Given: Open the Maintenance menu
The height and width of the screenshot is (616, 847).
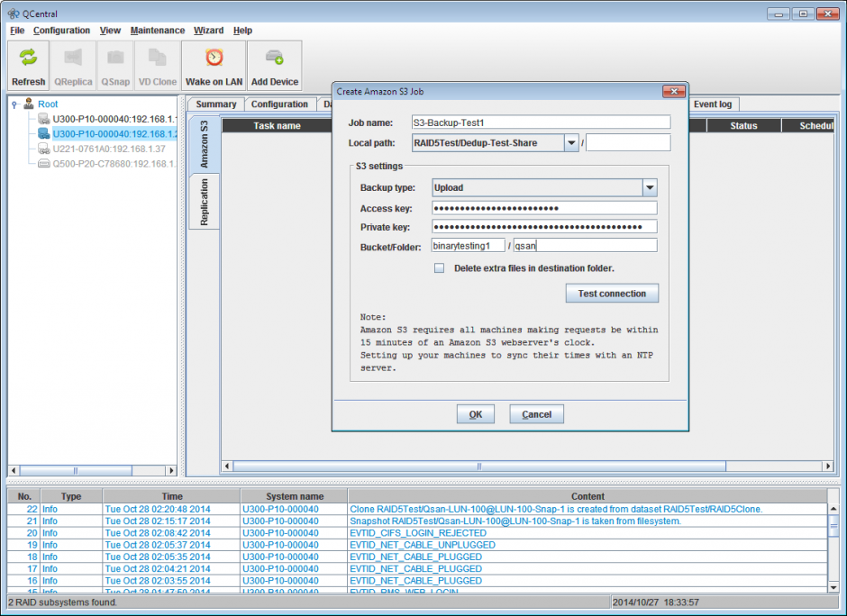Looking at the screenshot, I should 157,31.
